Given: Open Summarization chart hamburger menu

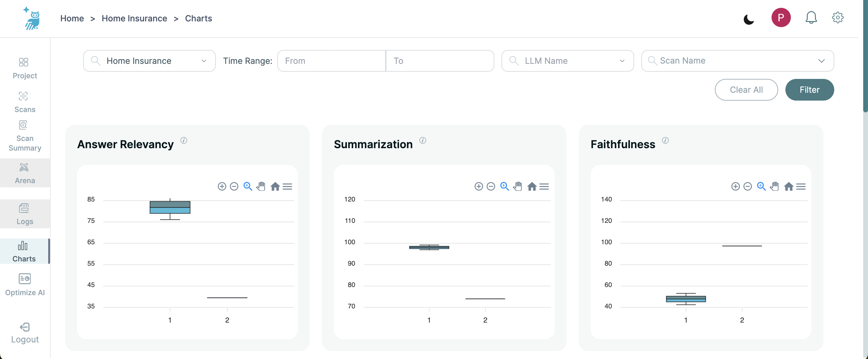Looking at the screenshot, I should [x=544, y=186].
